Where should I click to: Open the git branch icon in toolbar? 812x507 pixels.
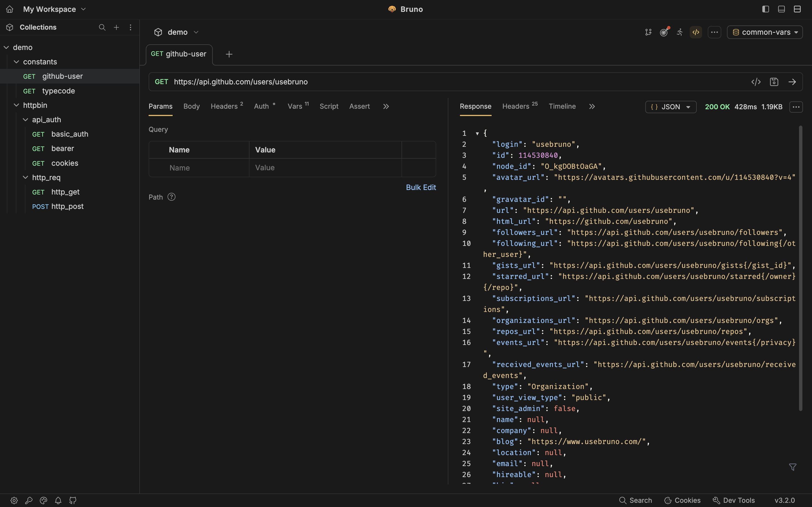coord(648,32)
